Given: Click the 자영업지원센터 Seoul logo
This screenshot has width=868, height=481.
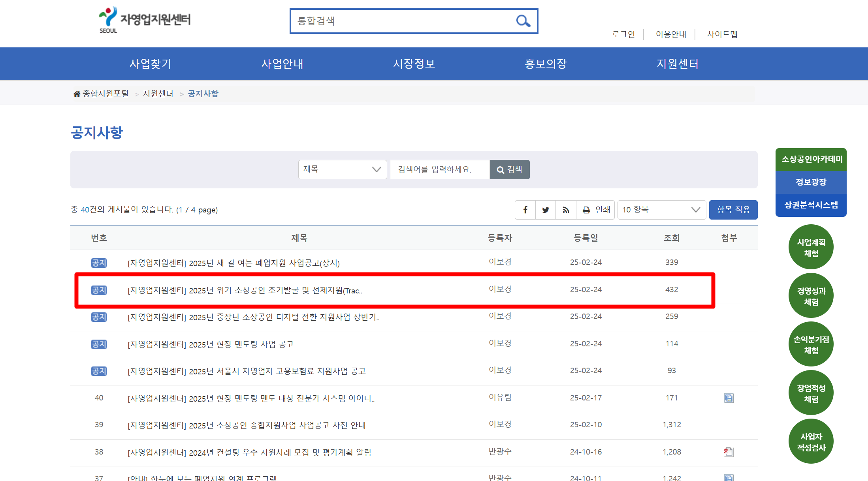Looking at the screenshot, I should (x=145, y=20).
